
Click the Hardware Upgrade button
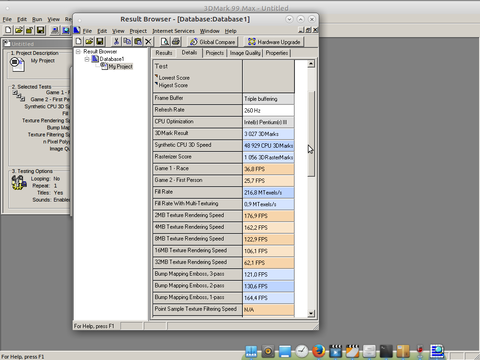coord(274,42)
